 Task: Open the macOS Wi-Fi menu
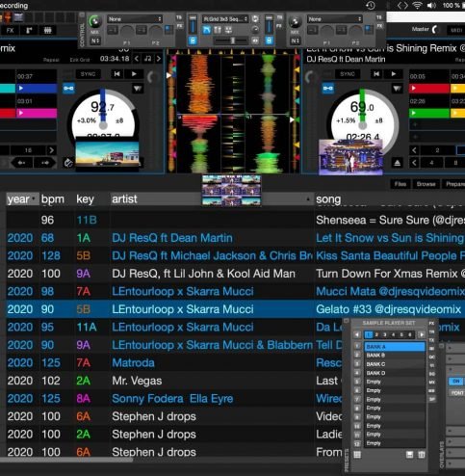pyautogui.click(x=417, y=5)
